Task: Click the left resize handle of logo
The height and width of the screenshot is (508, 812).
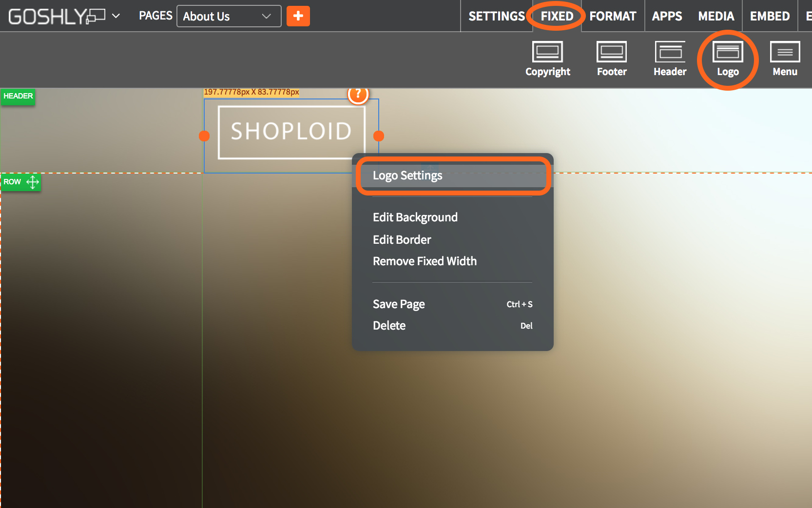Action: [x=204, y=136]
